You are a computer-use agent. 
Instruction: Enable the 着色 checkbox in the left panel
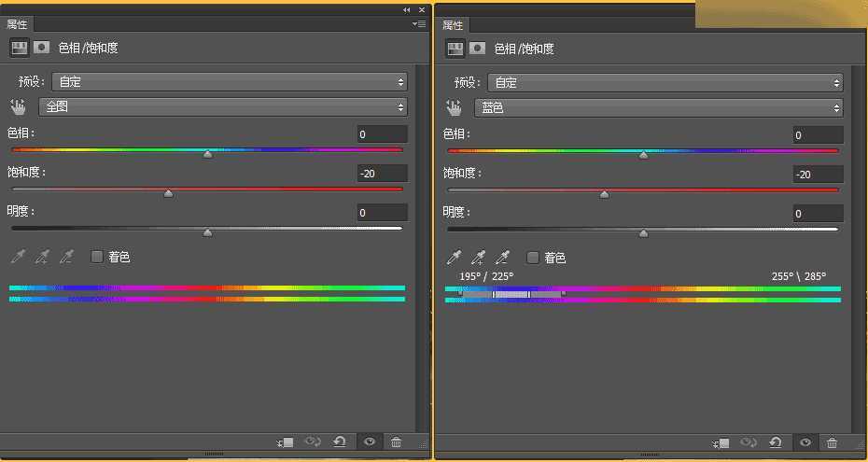pos(96,257)
